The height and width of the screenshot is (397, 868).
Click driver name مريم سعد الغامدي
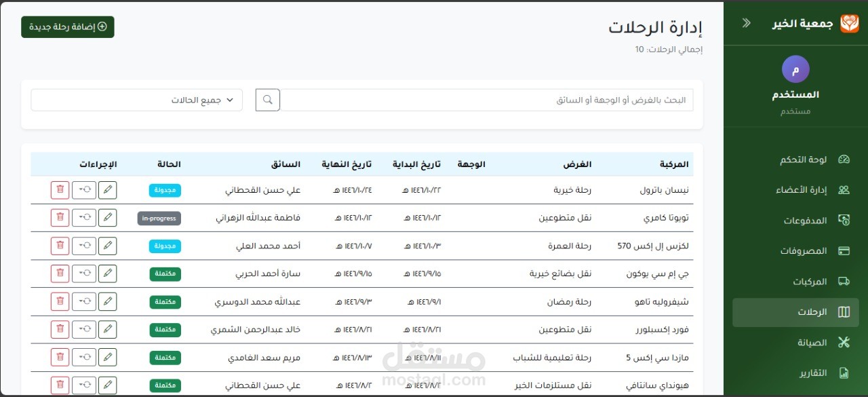coord(264,357)
